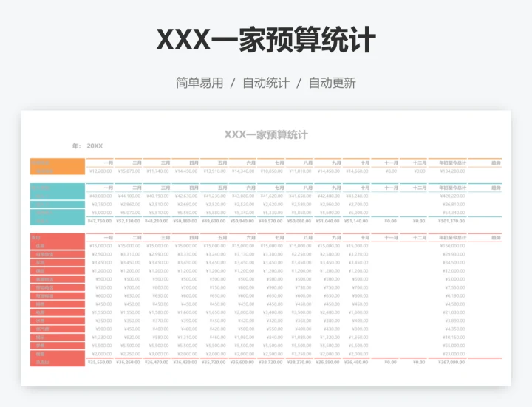Select the total cell ¥420,220.00
This screenshot has width=532, height=407.
coord(453,196)
